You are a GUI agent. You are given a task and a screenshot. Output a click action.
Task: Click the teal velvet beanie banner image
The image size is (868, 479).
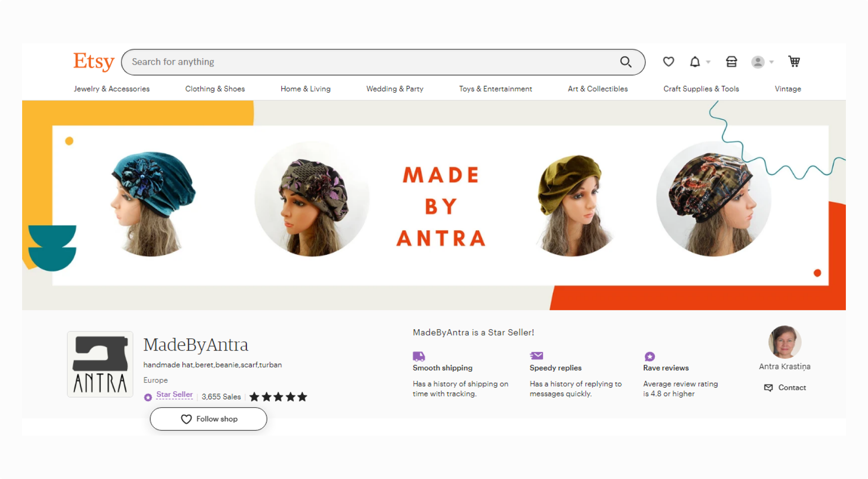(152, 203)
